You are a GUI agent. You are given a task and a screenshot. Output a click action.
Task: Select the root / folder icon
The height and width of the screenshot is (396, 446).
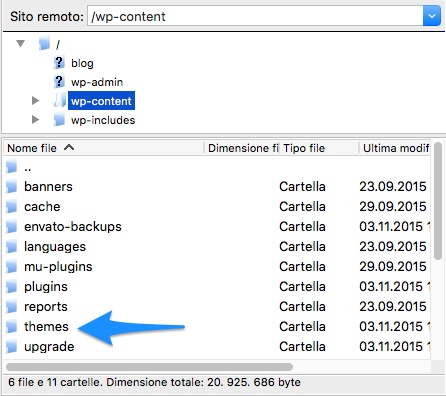[x=44, y=44]
